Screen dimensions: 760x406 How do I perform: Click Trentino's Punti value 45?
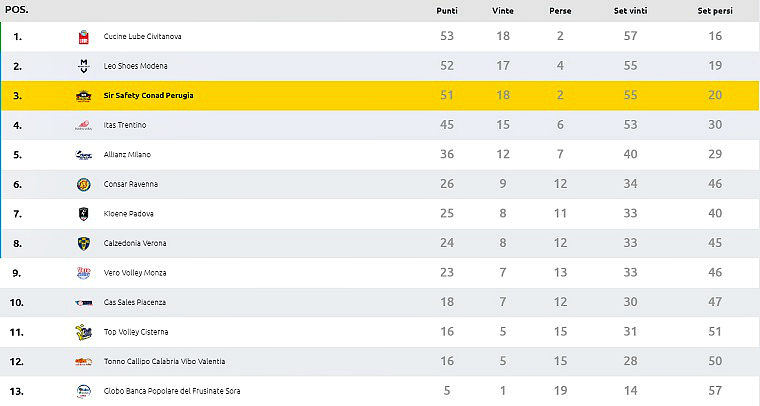click(x=447, y=125)
